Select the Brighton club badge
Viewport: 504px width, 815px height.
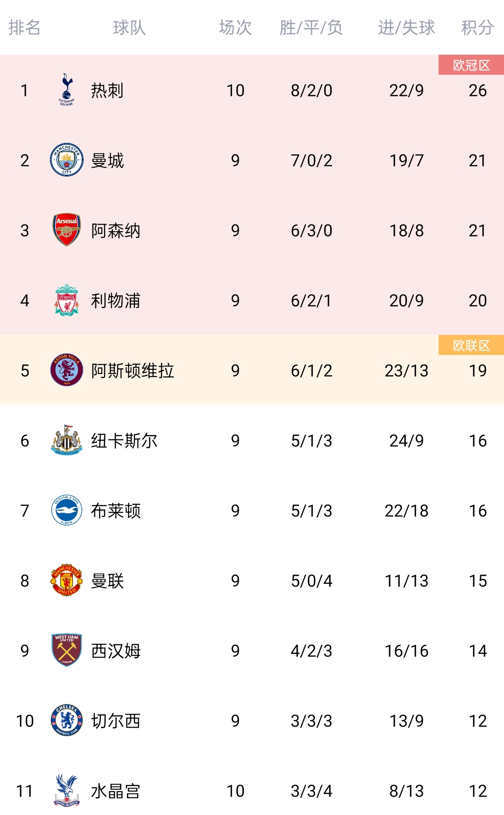[x=66, y=510]
